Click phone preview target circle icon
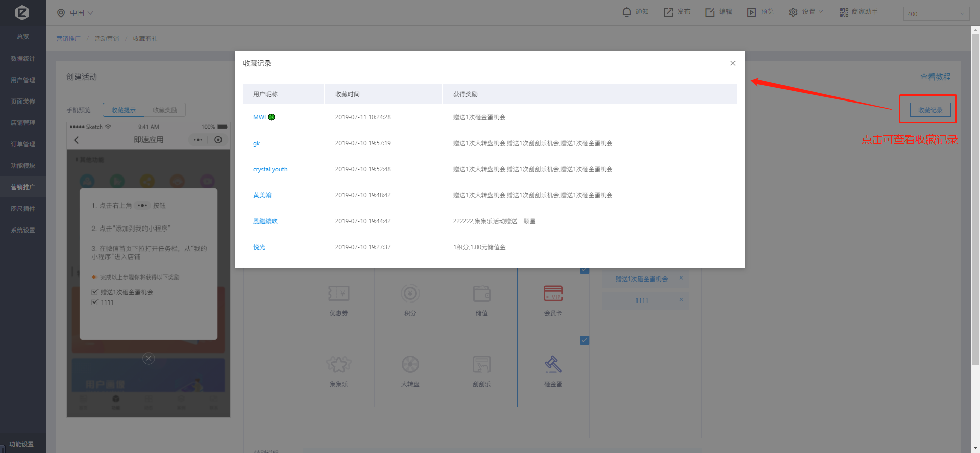The height and width of the screenshot is (453, 980). pyautogui.click(x=218, y=140)
